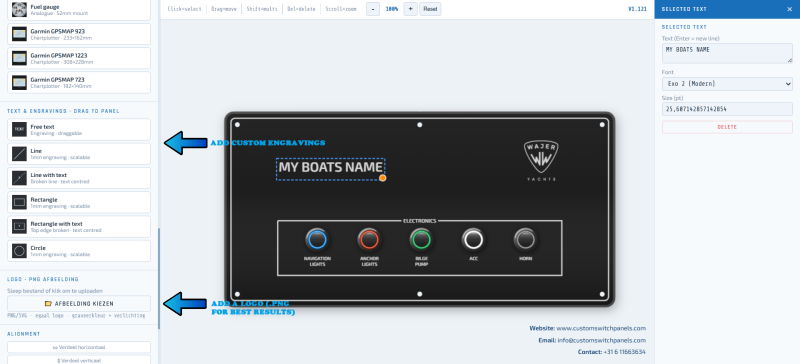This screenshot has width=800, height=364.
Task: Click Verdeel verticaal alignment button
Action: point(79,360)
